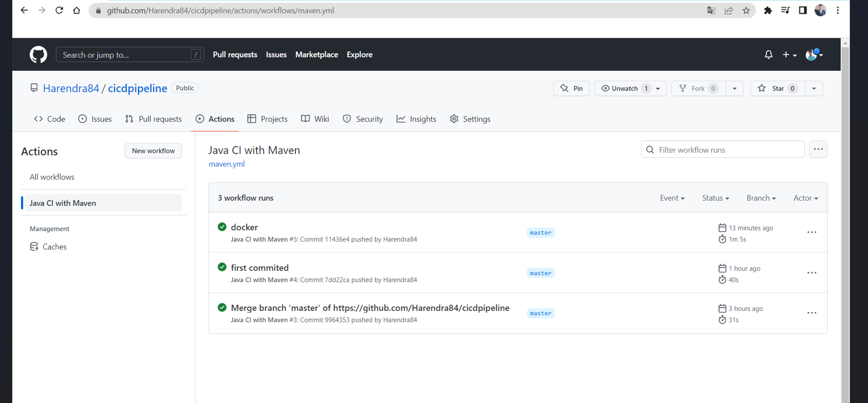
Task: Open the media control playlist icon
Action: [x=785, y=10]
